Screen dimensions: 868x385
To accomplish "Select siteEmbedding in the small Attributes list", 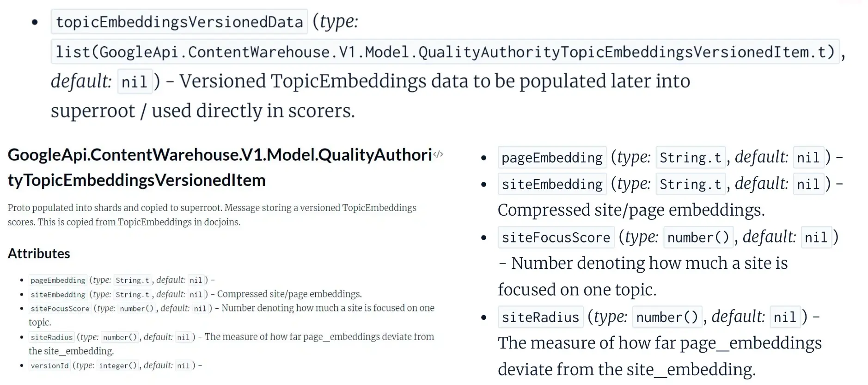I will click(x=58, y=295).
